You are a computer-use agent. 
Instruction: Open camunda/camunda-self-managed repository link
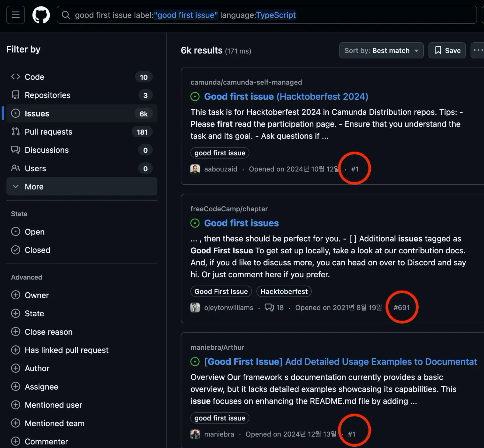(x=246, y=82)
